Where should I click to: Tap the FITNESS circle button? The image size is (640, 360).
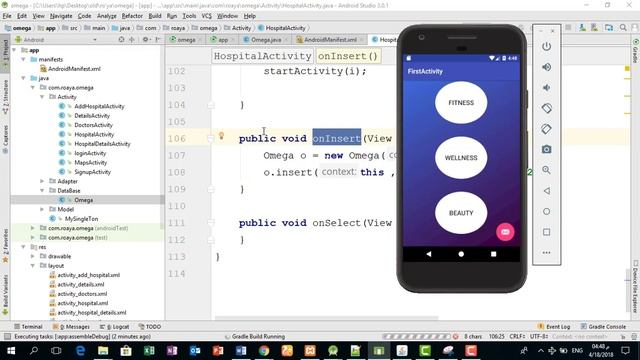[x=461, y=102]
